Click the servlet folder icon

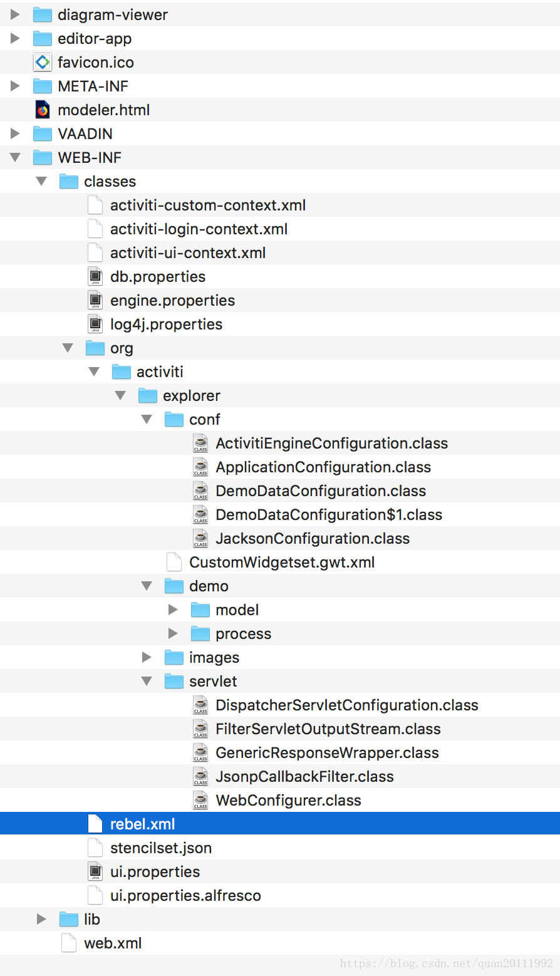click(x=174, y=681)
